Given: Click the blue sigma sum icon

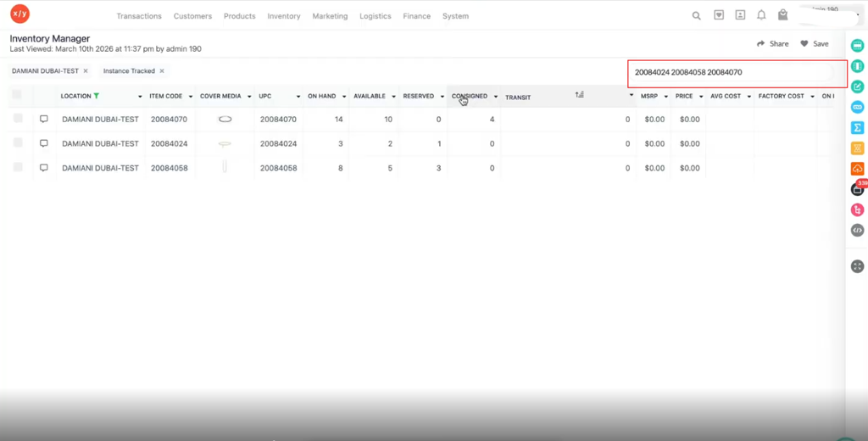Looking at the screenshot, I should pyautogui.click(x=858, y=127).
